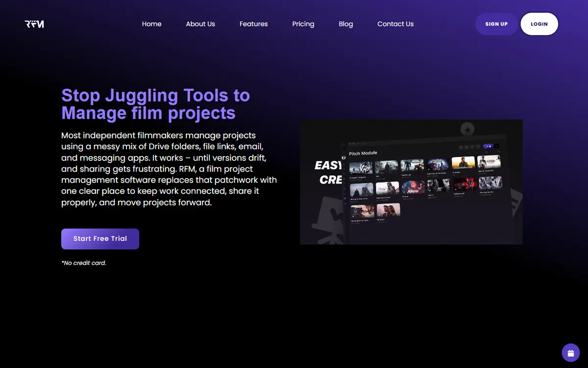Viewport: 588px width, 368px height.
Task: Click the Pitch Module preview video
Action: coord(411,182)
